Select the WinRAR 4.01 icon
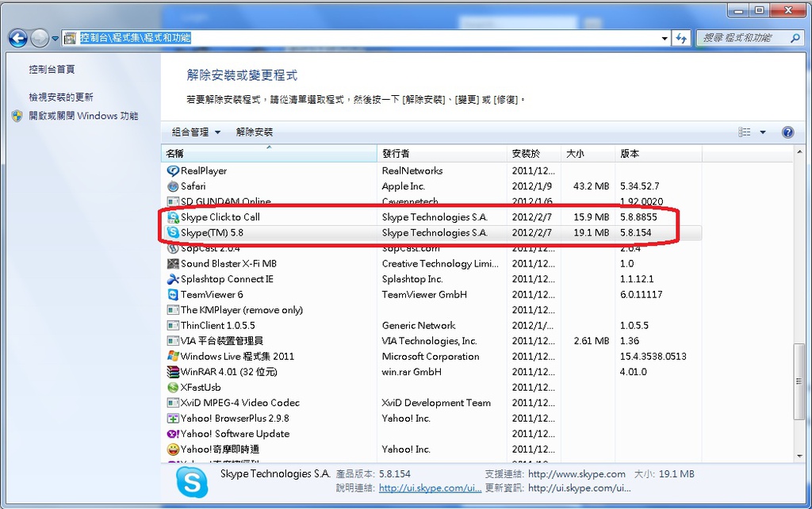 point(172,372)
